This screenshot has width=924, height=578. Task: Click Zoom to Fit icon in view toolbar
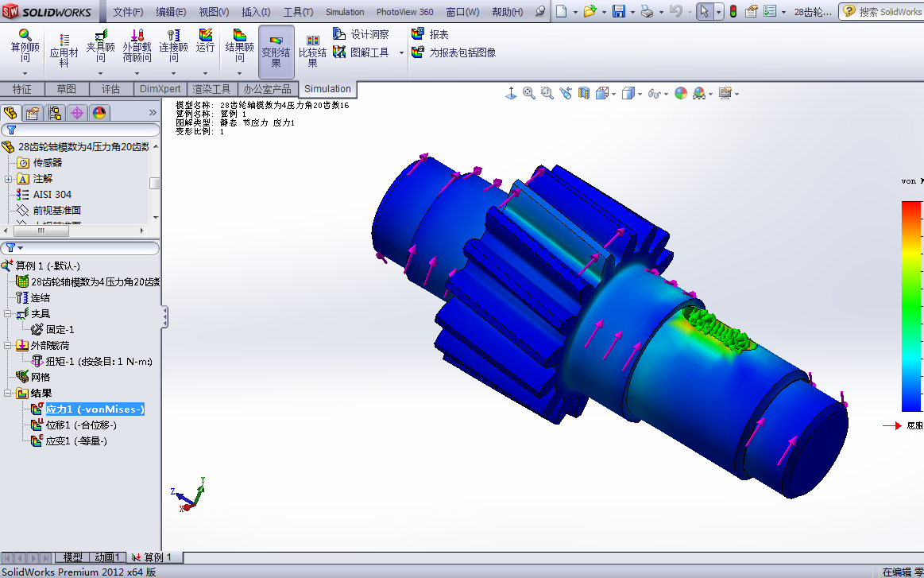pos(528,93)
